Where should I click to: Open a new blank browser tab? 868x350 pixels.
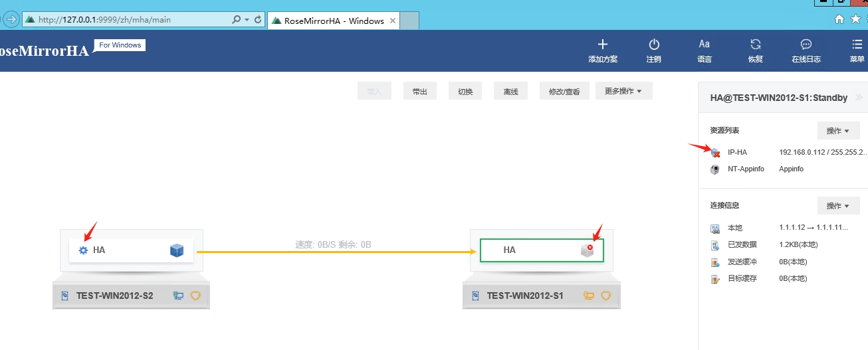coord(409,21)
